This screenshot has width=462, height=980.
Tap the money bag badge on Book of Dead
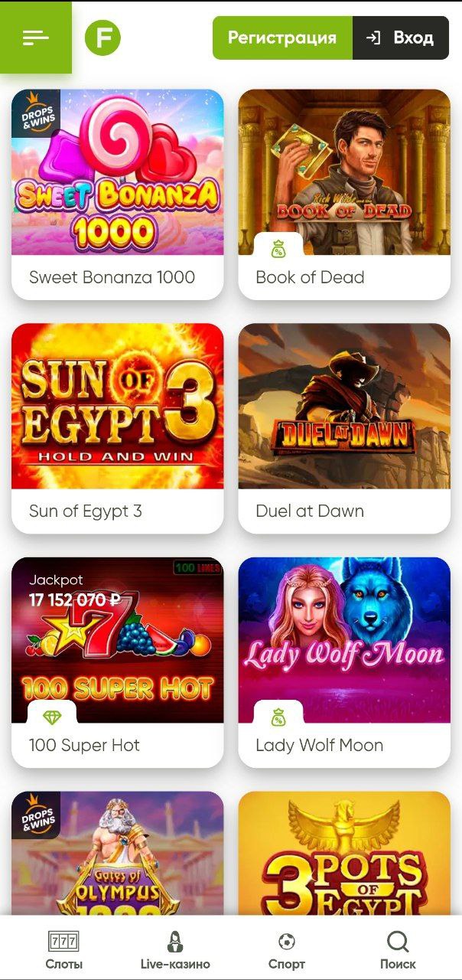278,248
